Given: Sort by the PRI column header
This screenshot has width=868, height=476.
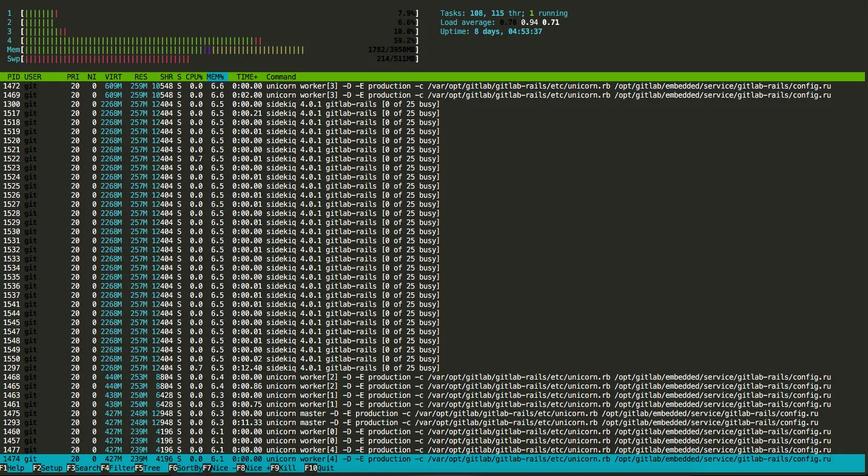Looking at the screenshot, I should coord(73,77).
